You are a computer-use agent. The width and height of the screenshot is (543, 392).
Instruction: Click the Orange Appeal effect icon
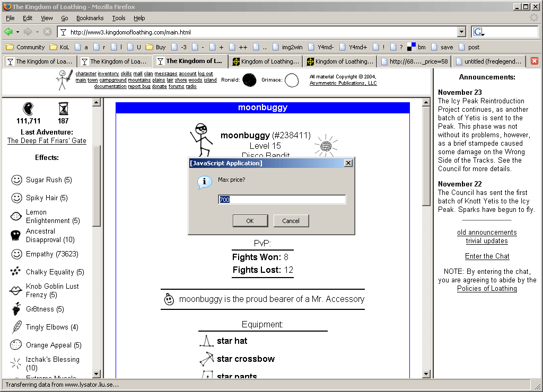coord(16,345)
